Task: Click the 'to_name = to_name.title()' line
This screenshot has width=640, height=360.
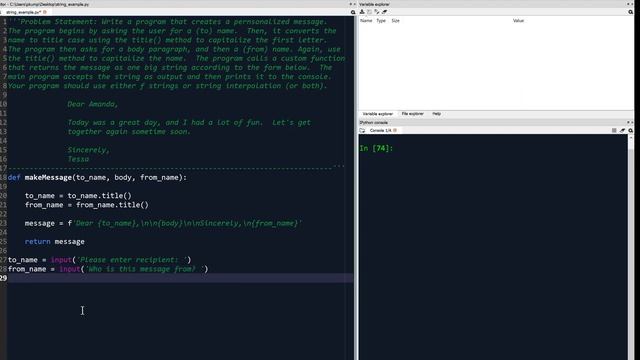Action: 78,196
